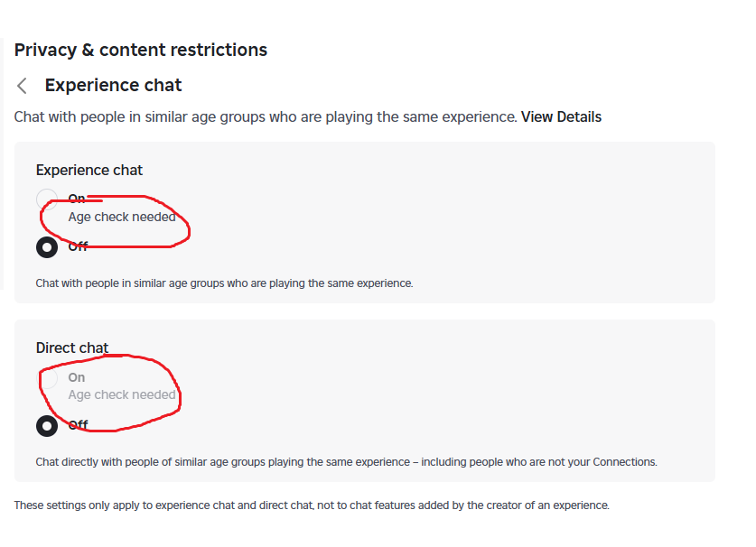756x547 pixels.
Task: Click the Privacy & content restrictions title
Action: point(141,50)
